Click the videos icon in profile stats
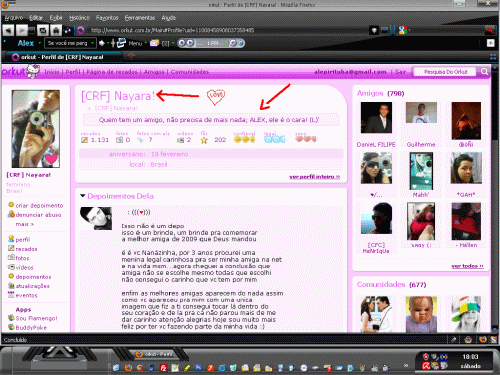Viewport: 500px width, 375px height. (180, 140)
